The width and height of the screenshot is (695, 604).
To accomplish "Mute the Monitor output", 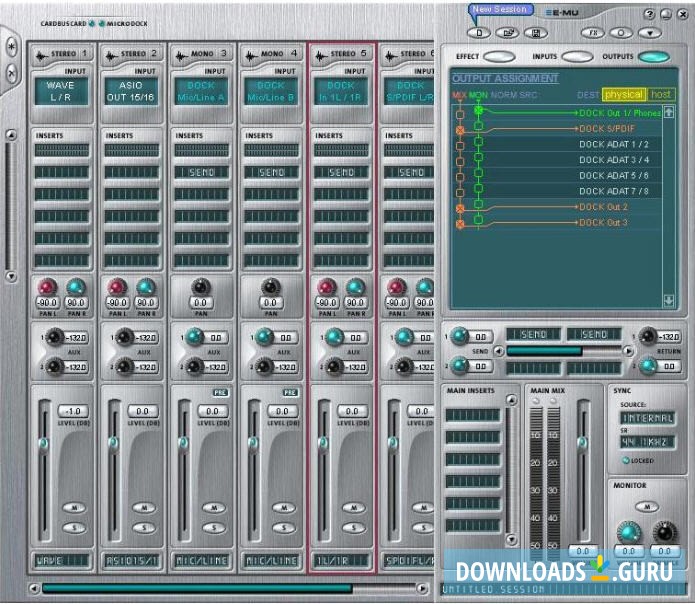I will (x=647, y=507).
